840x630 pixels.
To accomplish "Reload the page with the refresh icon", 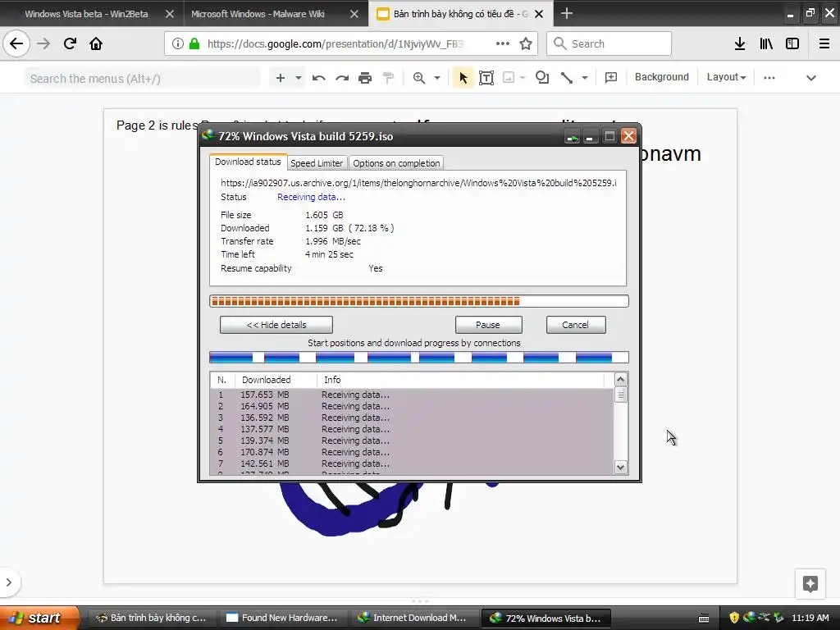I will click(70, 44).
